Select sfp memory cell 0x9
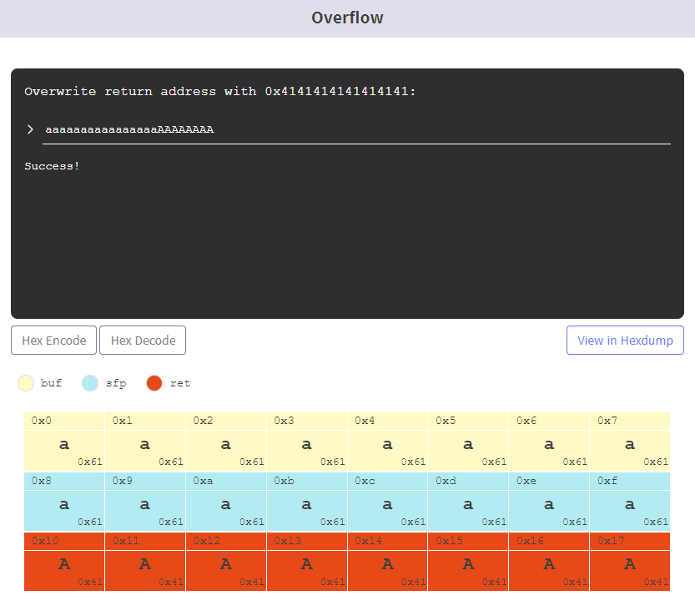Image resolution: width=695 pixels, height=616 pixels. (x=145, y=502)
